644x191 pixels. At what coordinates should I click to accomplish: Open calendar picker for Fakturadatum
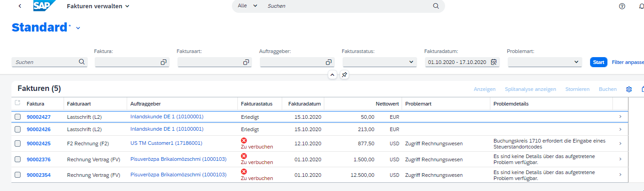click(x=494, y=62)
